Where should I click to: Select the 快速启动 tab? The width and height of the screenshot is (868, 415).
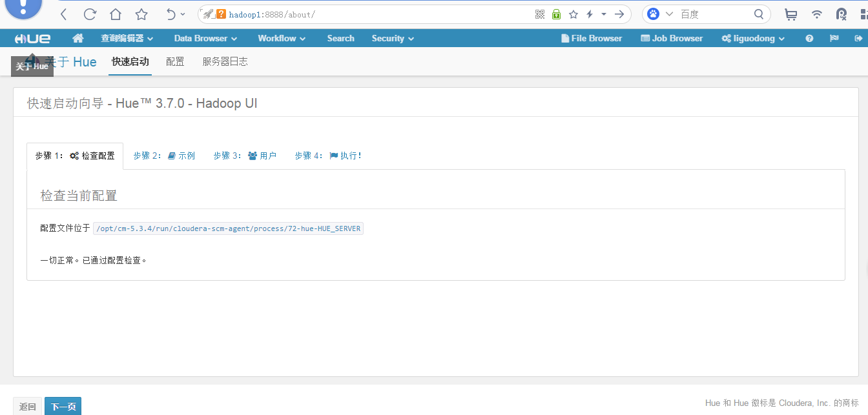tap(130, 62)
